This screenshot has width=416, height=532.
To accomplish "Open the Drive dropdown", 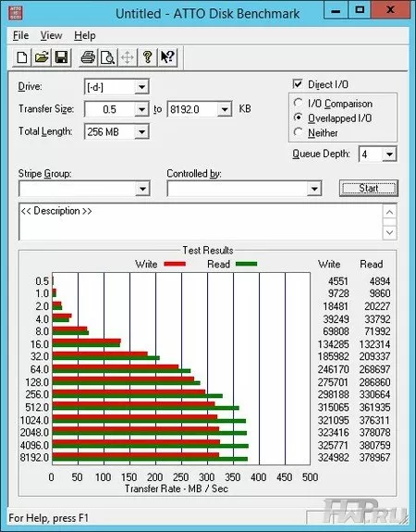I will pyautogui.click(x=141, y=87).
